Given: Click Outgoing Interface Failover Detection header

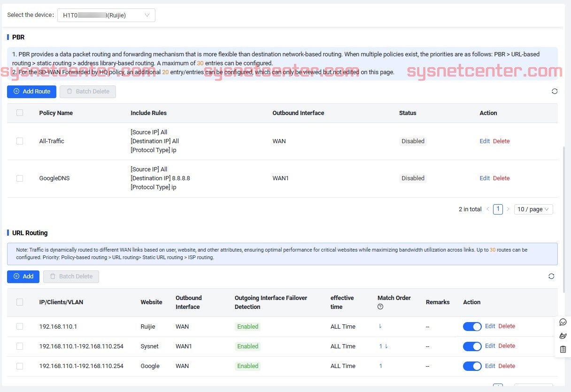Looking at the screenshot, I should [x=271, y=302].
